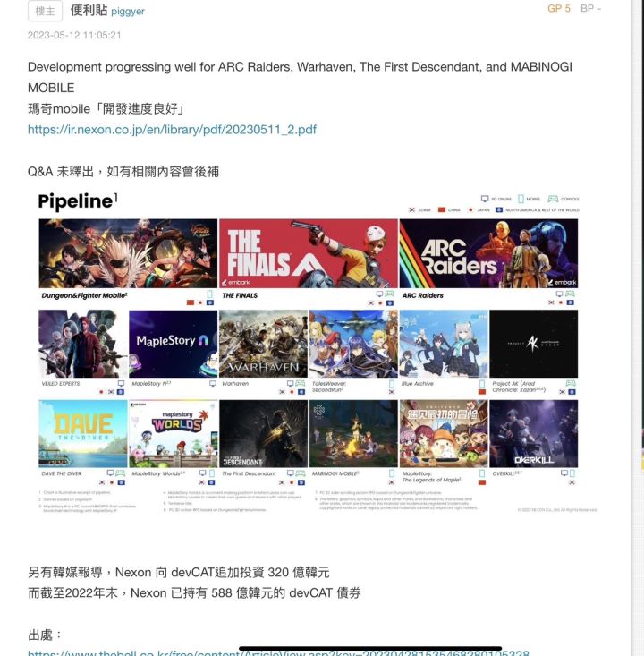Open the thebell.co.kr source link
This screenshot has height=656, width=644.
click(x=278, y=652)
